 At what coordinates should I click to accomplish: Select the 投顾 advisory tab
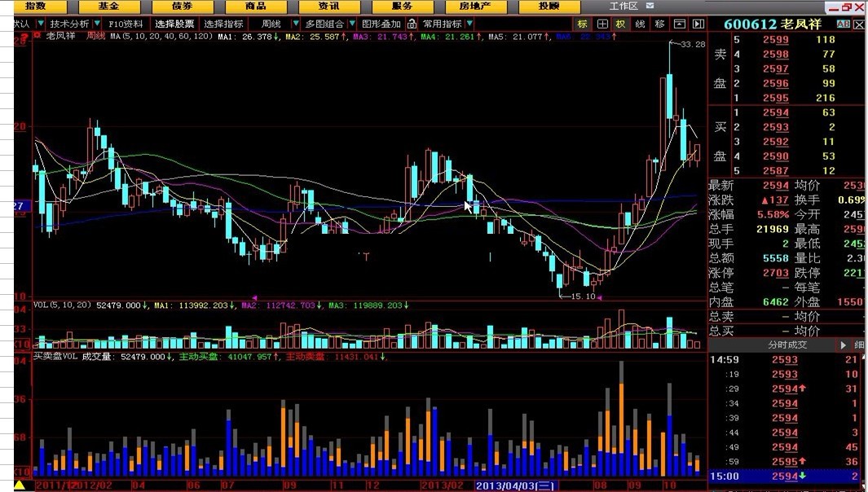(x=549, y=6)
